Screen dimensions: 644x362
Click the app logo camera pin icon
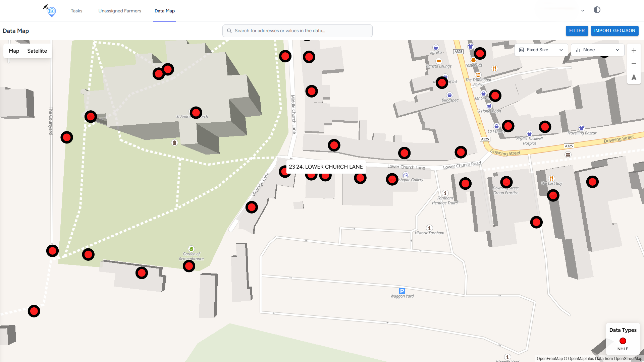51,11
